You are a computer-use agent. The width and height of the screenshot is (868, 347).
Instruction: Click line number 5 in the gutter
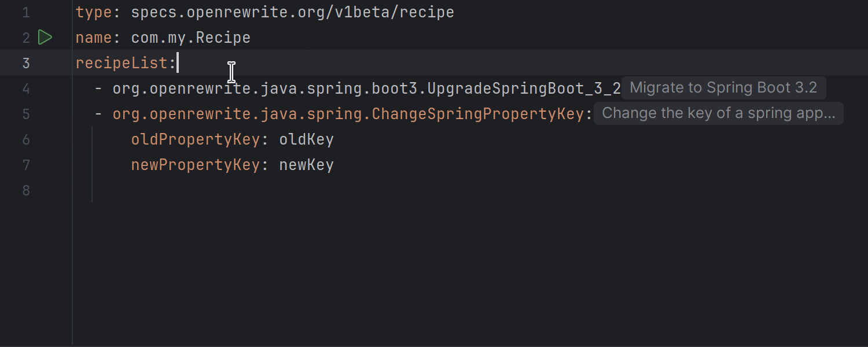(26, 114)
